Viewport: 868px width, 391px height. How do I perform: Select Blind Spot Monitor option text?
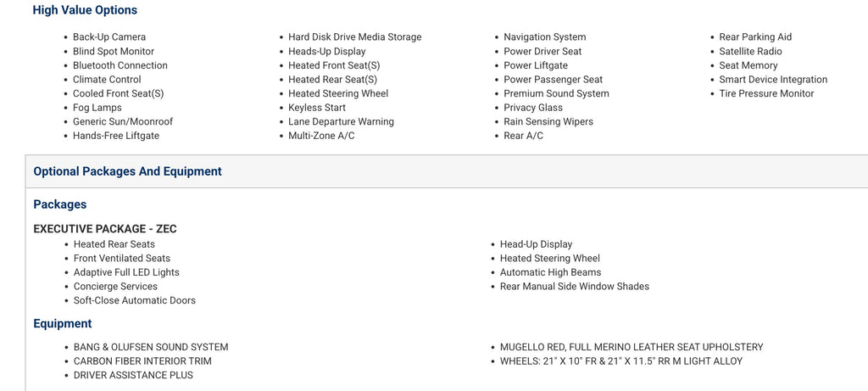pos(114,52)
